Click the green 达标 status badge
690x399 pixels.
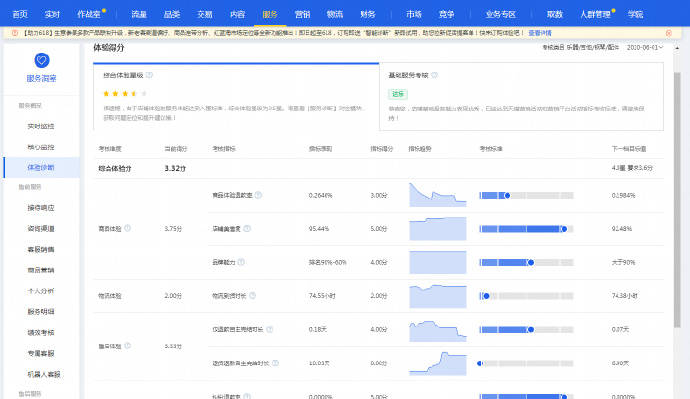[x=398, y=94]
